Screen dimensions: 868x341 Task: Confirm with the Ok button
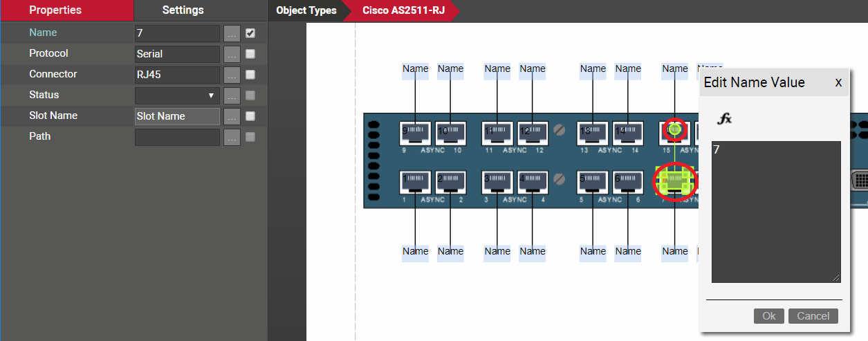(769, 316)
